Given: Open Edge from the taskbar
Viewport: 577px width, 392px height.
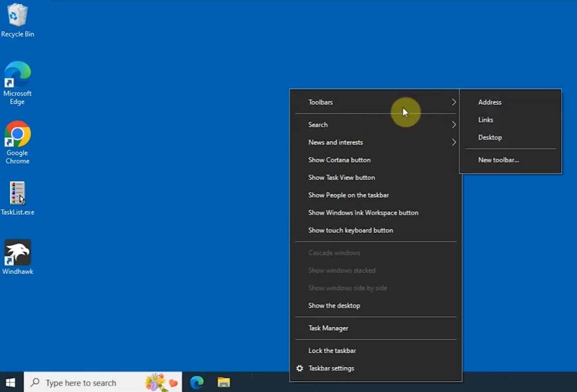Looking at the screenshot, I should [x=197, y=383].
